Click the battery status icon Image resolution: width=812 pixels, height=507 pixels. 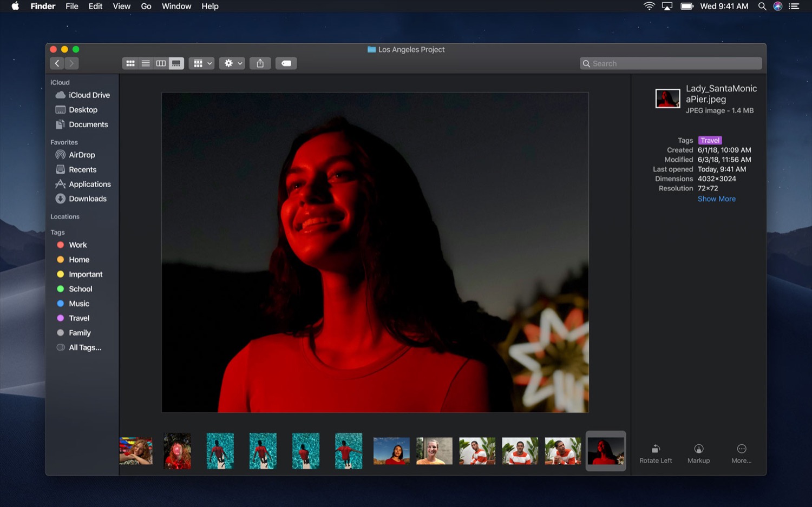coord(687,6)
